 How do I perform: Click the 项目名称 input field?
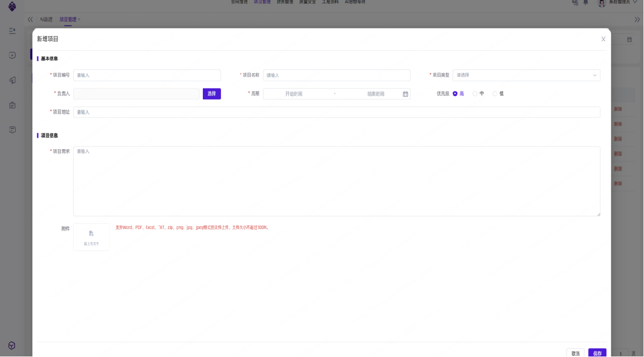336,75
